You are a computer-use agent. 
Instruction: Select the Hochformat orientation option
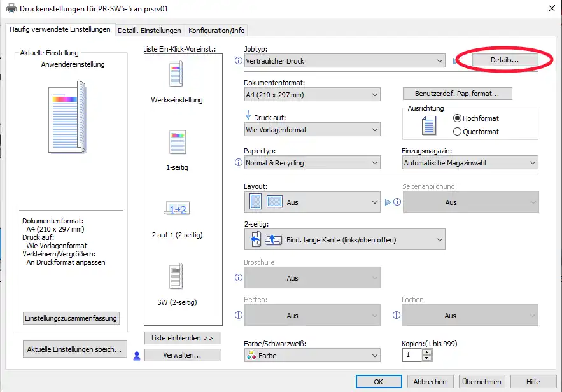pos(457,118)
